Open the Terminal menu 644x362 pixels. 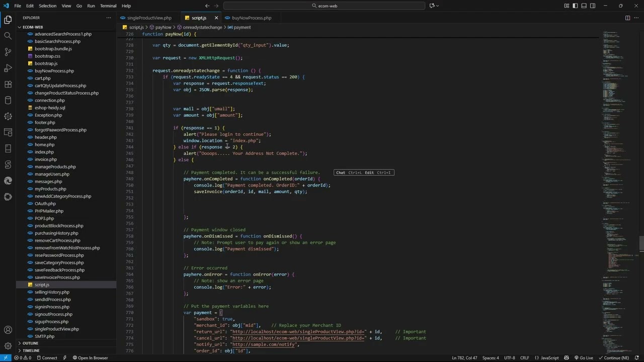[108, 6]
